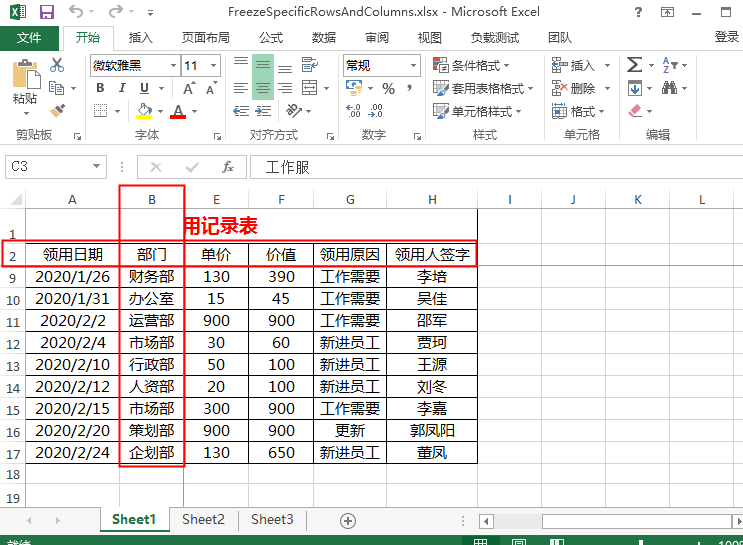Viewport: 743px width, 545px height.
Task: Open the 文件 tab
Action: [29, 37]
